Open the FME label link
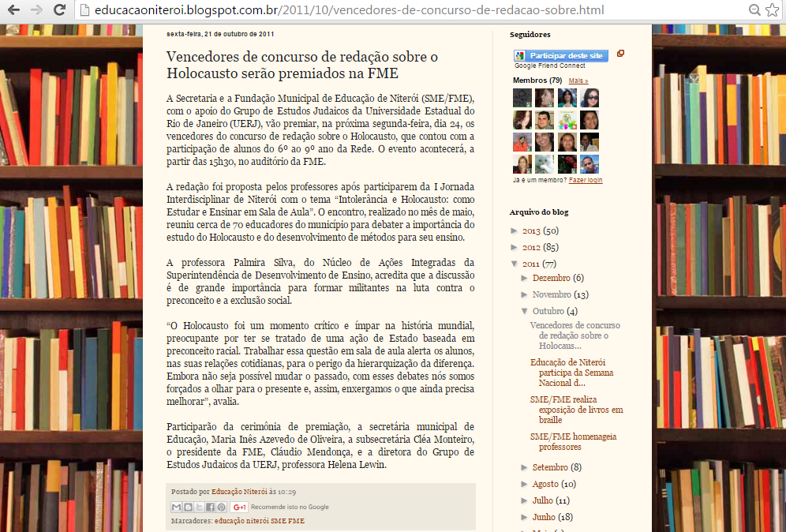Viewport: 786px width, 532px height. pos(296,521)
